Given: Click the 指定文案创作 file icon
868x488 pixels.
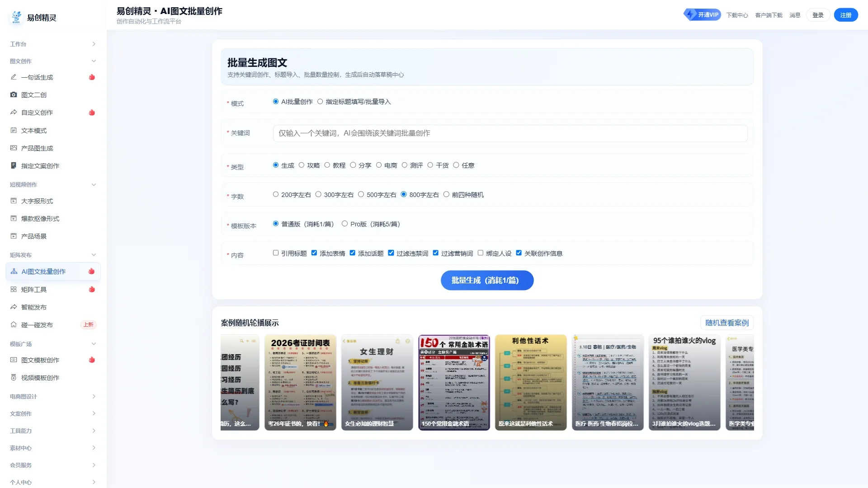Looking at the screenshot, I should (14, 166).
